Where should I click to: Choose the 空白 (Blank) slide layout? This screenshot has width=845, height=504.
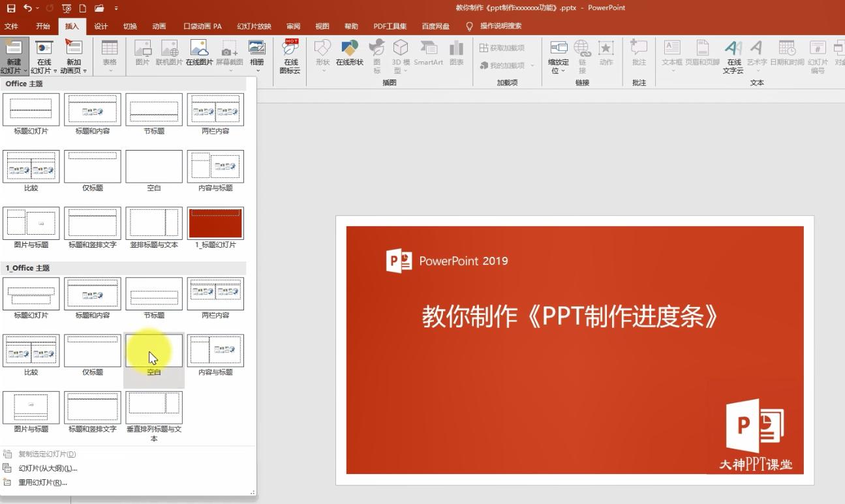coord(153,351)
